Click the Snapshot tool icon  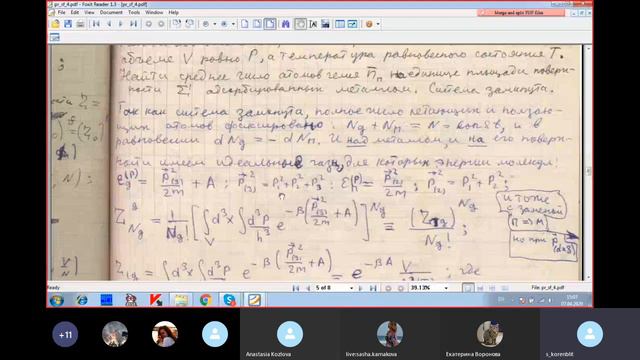[325, 24]
